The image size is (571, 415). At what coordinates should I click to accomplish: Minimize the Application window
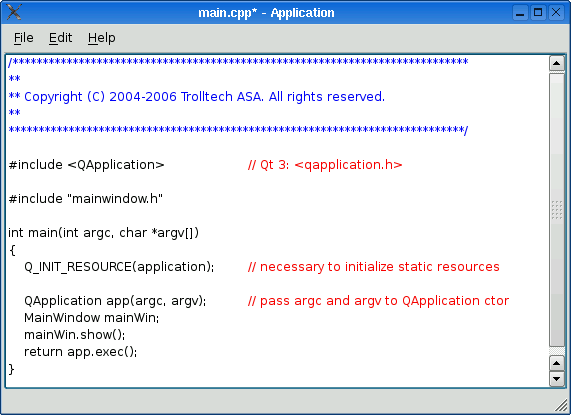[x=520, y=13]
